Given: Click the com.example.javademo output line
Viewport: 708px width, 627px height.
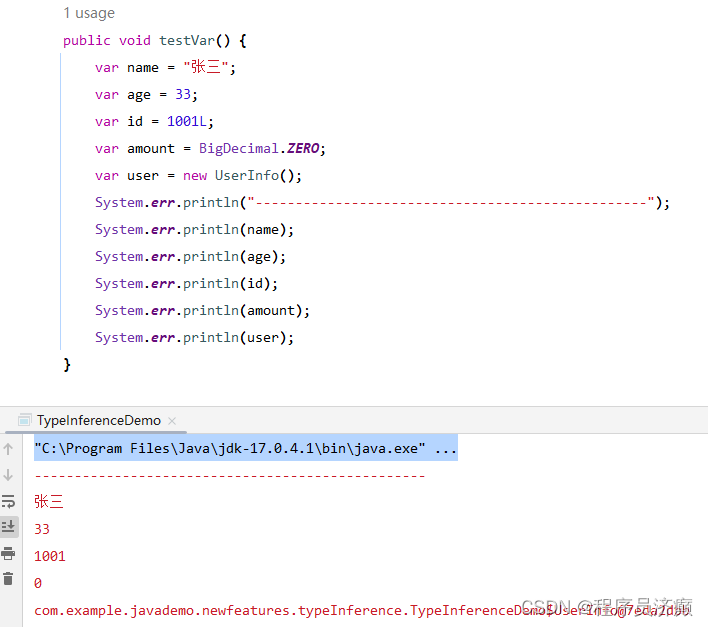Looking at the screenshot, I should coord(363,611).
